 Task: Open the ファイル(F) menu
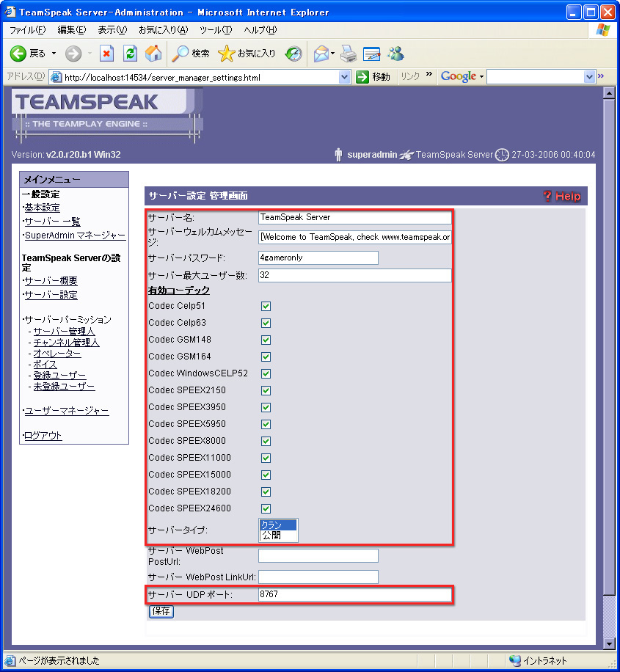tap(27, 30)
